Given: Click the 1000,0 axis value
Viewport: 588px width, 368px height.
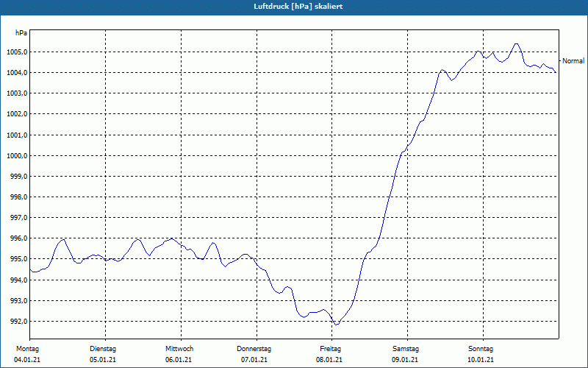Looking at the screenshot, I should point(17,155).
